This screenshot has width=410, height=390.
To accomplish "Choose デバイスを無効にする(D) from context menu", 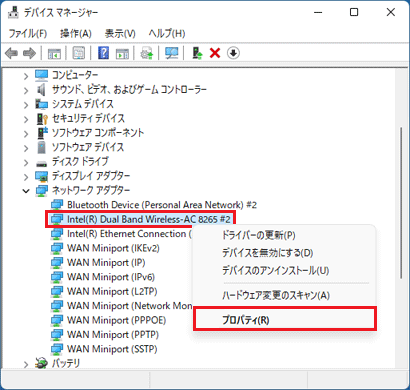I will 284,253.
